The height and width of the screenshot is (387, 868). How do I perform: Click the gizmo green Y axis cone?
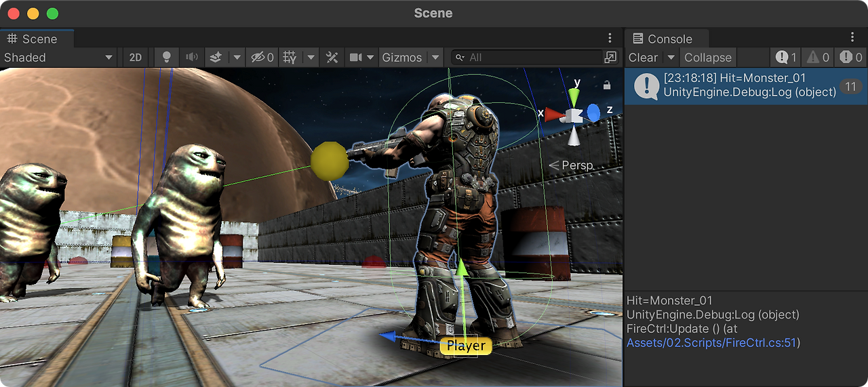[x=574, y=97]
